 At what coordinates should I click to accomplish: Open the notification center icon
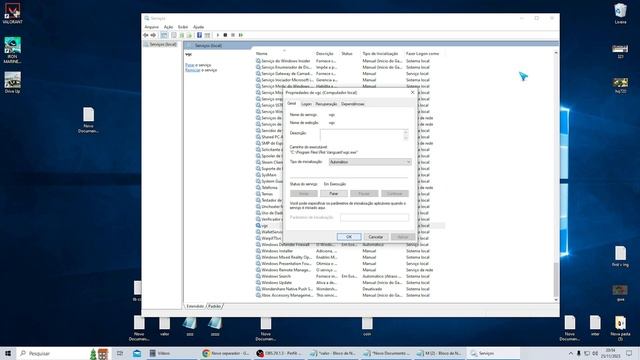629,353
